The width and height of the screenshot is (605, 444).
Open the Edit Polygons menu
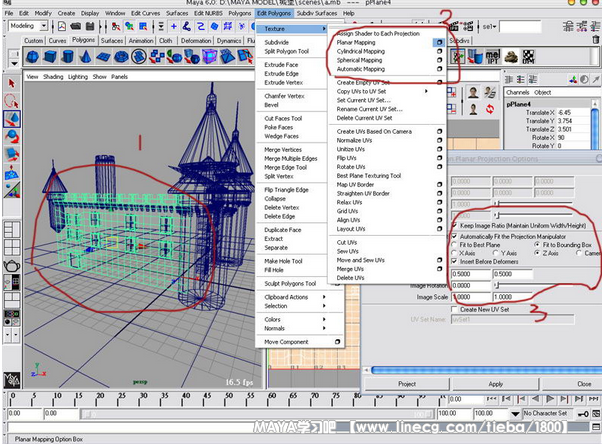pyautogui.click(x=274, y=13)
